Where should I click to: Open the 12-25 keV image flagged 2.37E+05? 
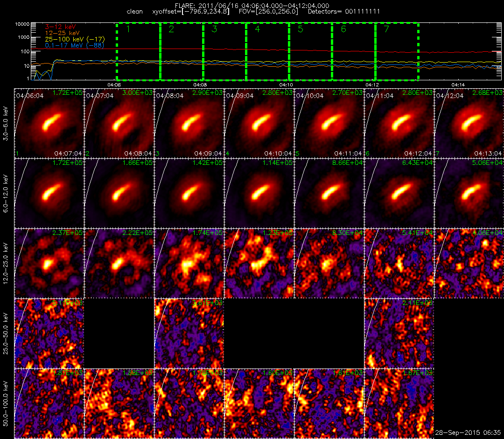[x=49, y=263]
